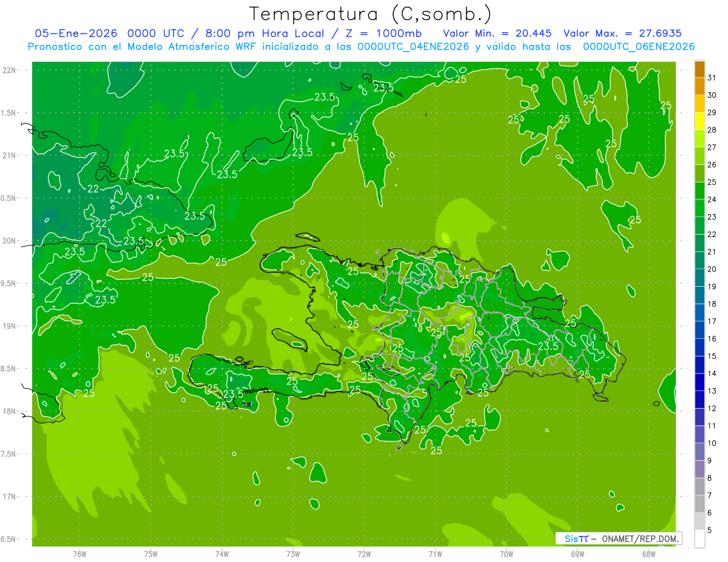Image resolution: width=728 pixels, height=562 pixels.
Task: Click the longitude axis label "68W"
Action: [x=649, y=554]
